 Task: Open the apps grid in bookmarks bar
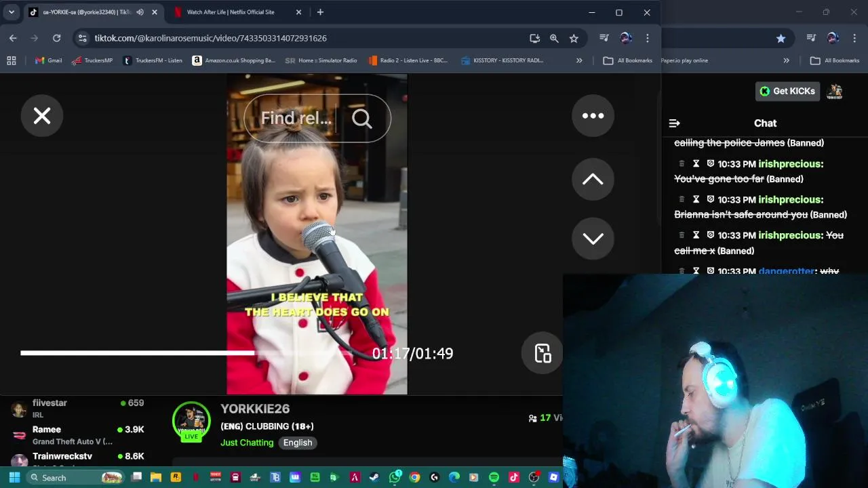pyautogui.click(x=12, y=60)
